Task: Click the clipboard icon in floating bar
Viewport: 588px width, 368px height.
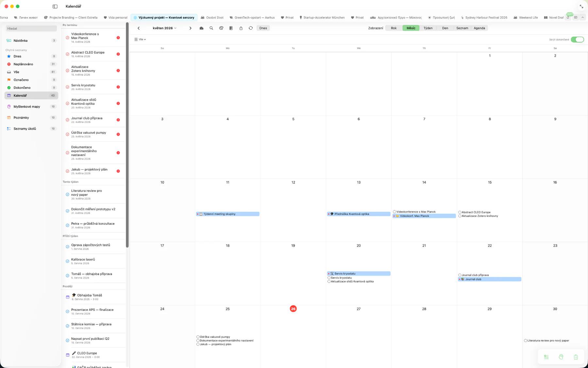Action: point(576,357)
